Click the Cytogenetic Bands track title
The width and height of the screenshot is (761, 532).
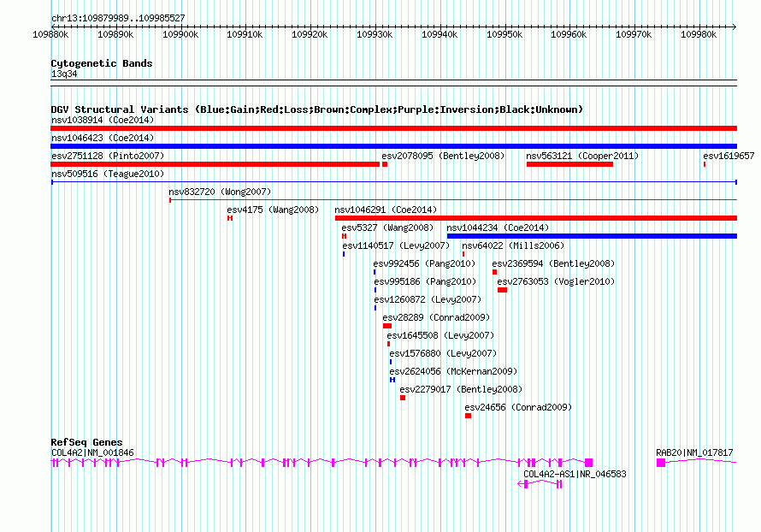coord(102,63)
